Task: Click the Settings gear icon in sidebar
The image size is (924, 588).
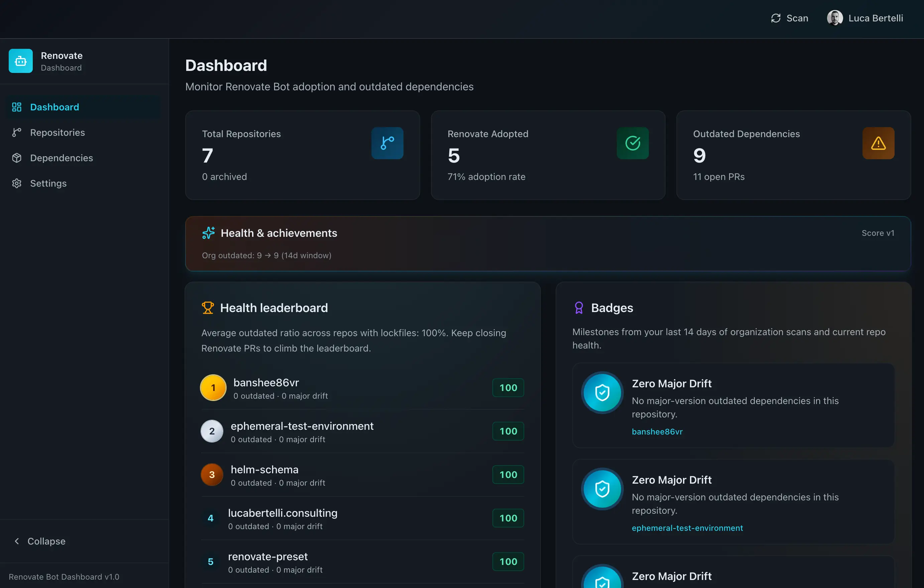Action: coord(16,183)
